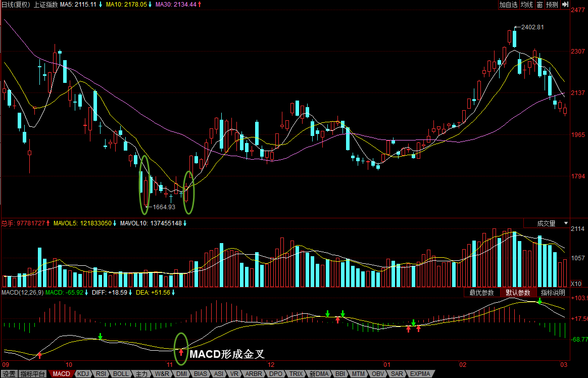Switch to the 新DMA tab
The image size is (588, 378).
pos(319,374)
